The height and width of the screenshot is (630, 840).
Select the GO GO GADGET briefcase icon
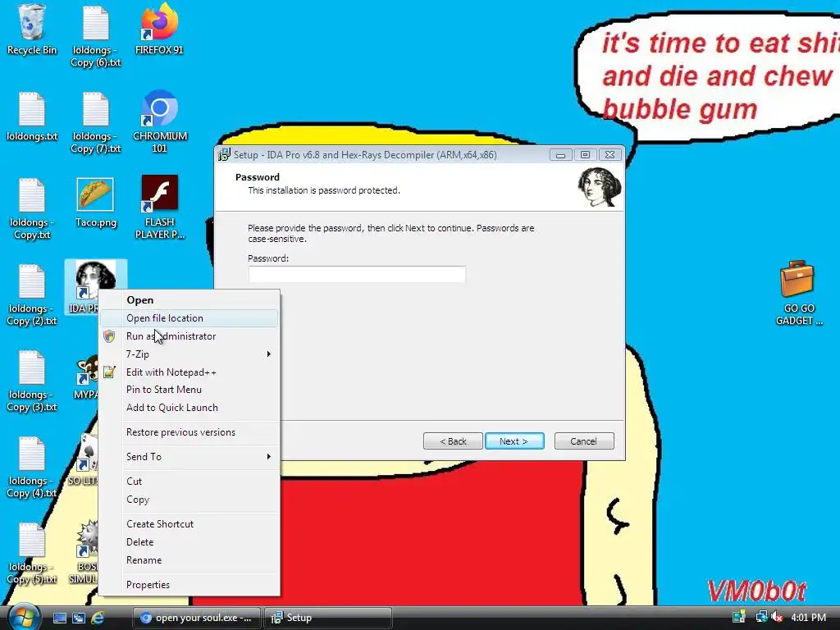click(798, 293)
